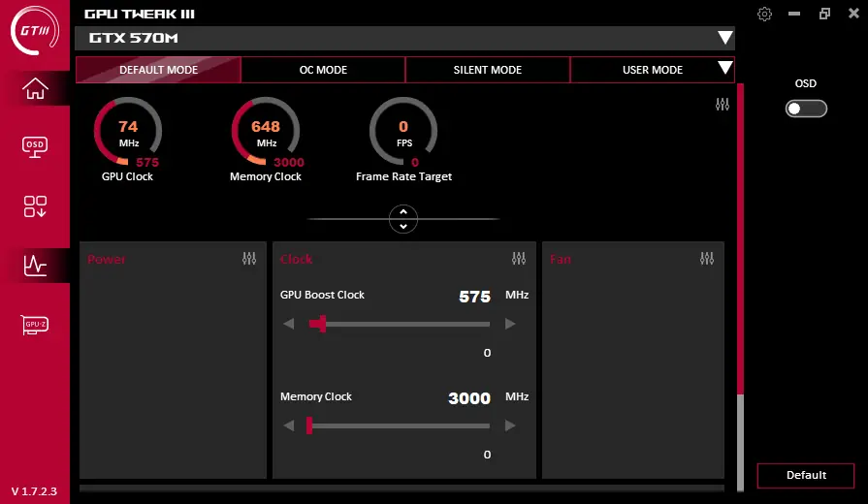Increase Memory Clock with right arrow
The width and height of the screenshot is (868, 504).
point(510,425)
